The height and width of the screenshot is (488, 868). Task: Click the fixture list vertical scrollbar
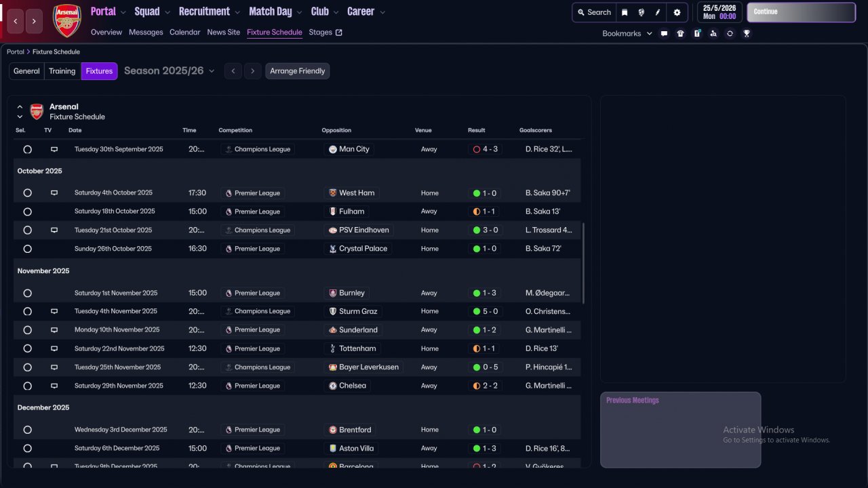583,264
